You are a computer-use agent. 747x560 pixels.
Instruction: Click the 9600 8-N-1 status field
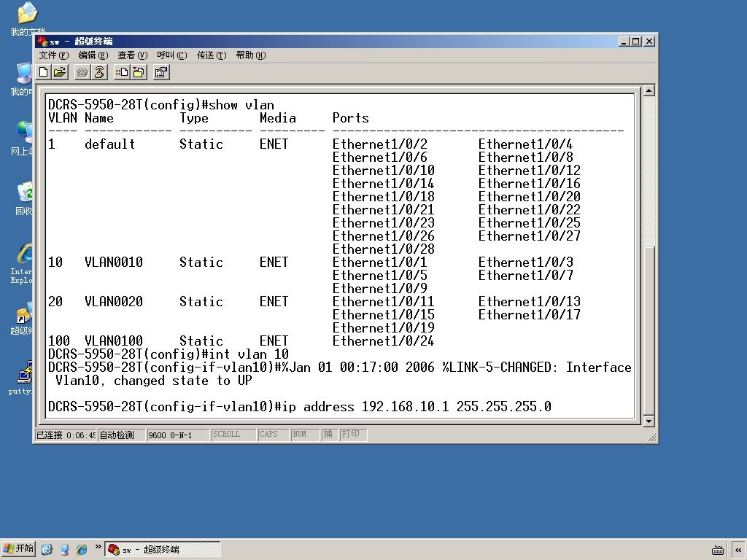coord(178,435)
